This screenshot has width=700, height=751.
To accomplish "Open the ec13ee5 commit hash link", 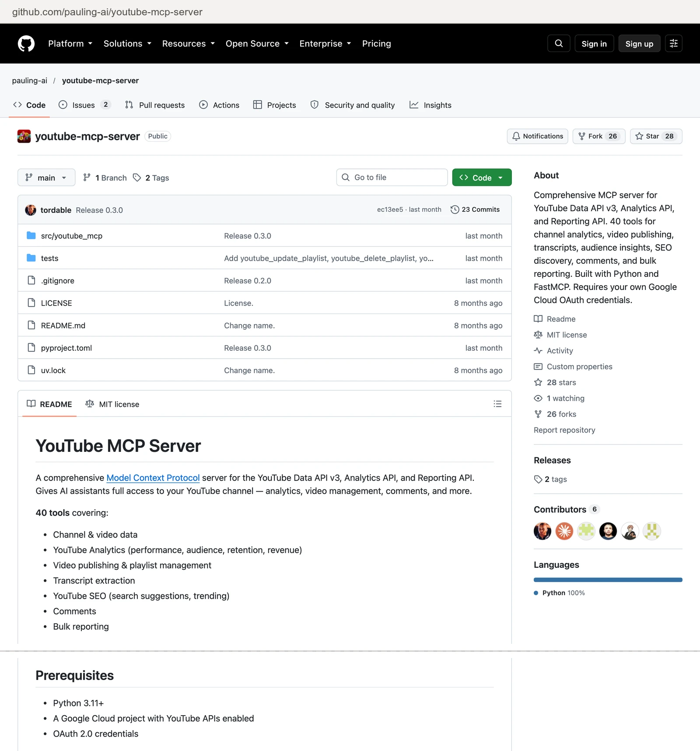I will click(x=390, y=210).
